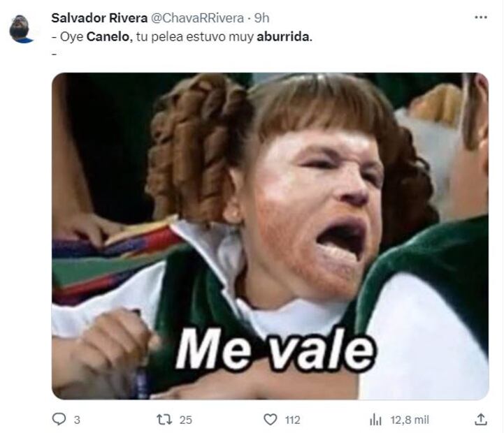Click the bold word aburrida
The height and width of the screenshot is (433, 504).
click(x=285, y=36)
